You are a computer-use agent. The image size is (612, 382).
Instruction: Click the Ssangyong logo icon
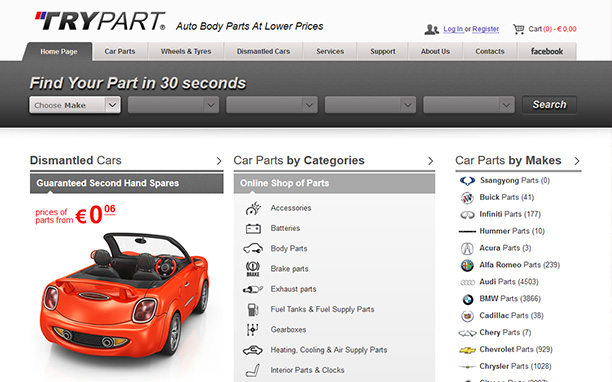(467, 181)
